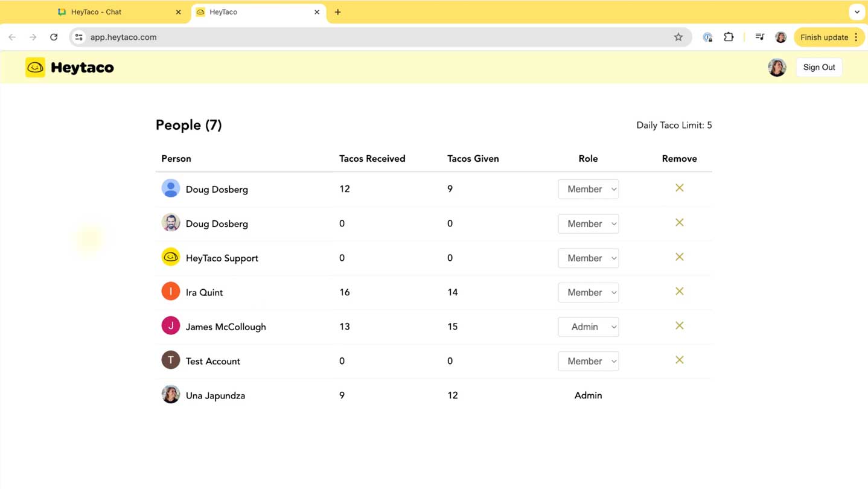Screen dimensions: 868x489
Task: Click Ira Quint orange avatar
Action: point(171,292)
